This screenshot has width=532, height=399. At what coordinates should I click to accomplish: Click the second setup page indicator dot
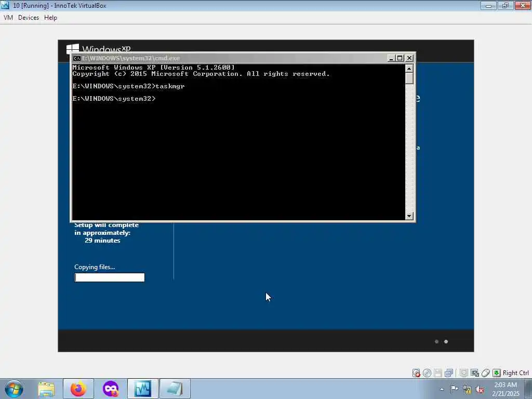coord(446,342)
